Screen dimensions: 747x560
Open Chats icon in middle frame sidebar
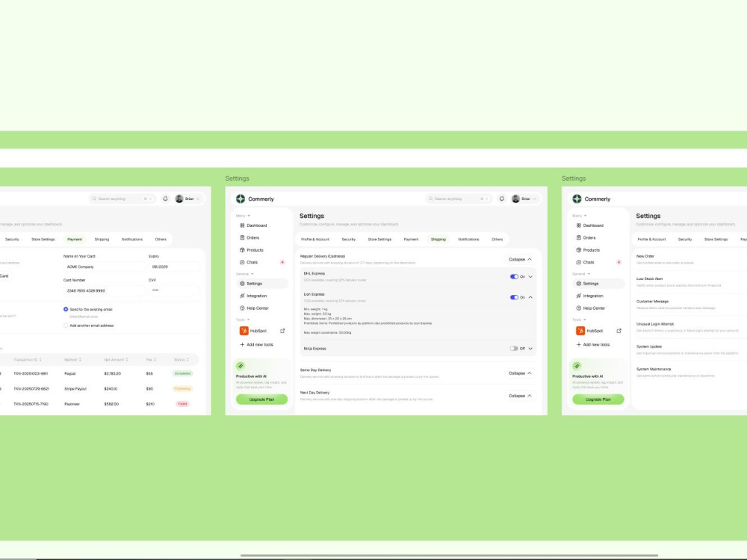pos(242,262)
